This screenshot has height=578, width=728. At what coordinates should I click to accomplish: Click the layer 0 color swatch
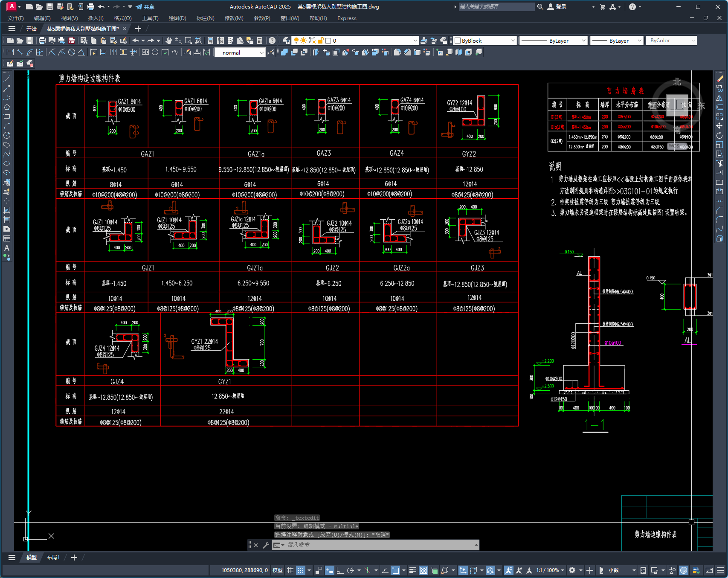[328, 41]
